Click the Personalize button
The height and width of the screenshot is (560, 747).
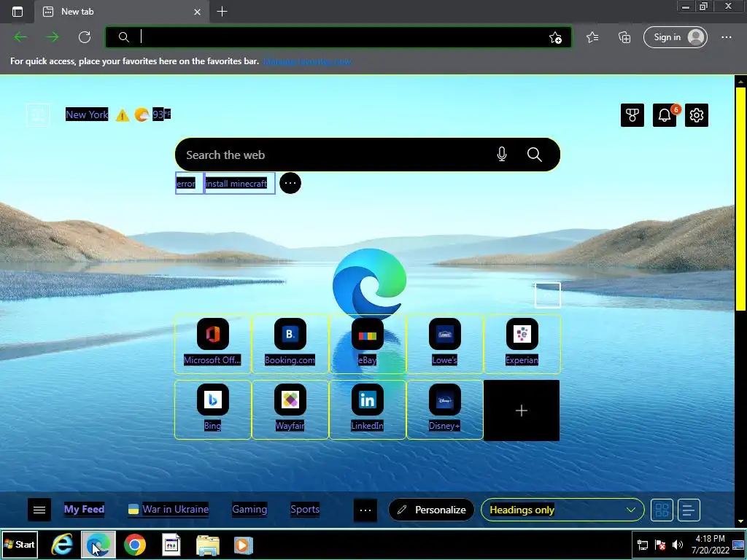tap(431, 510)
